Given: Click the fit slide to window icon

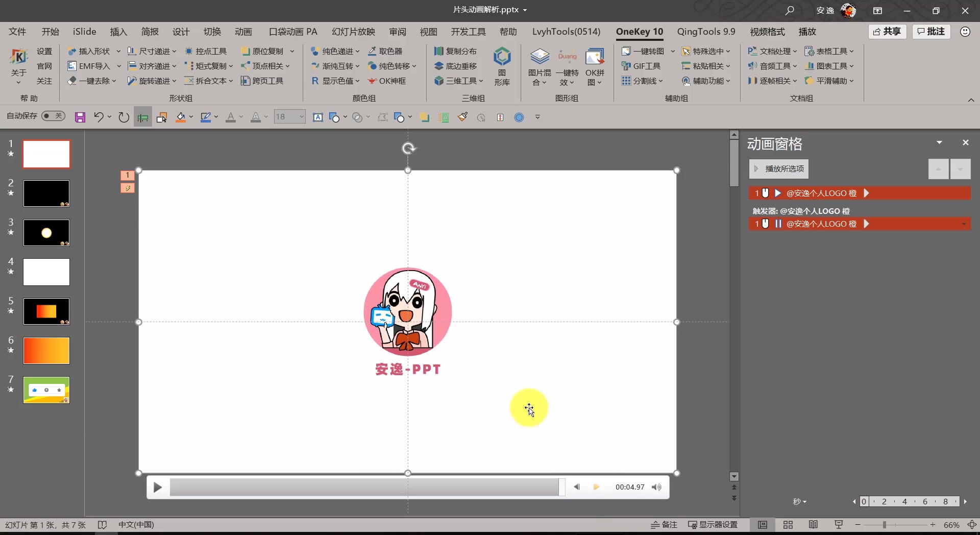Looking at the screenshot, I should (x=972, y=525).
